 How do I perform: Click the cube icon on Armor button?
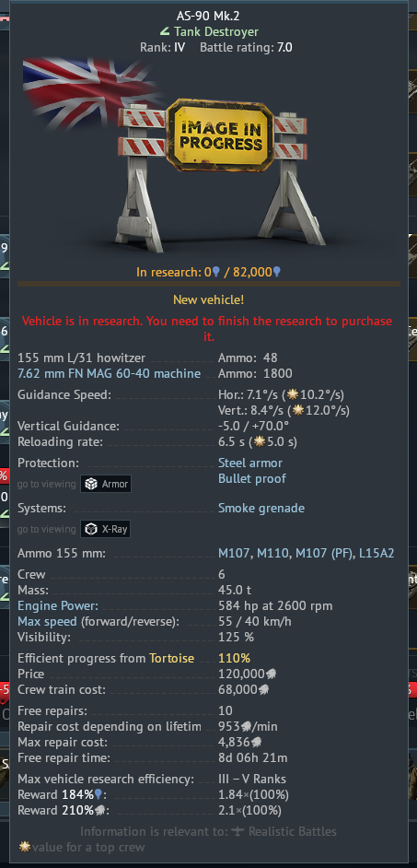tap(91, 484)
